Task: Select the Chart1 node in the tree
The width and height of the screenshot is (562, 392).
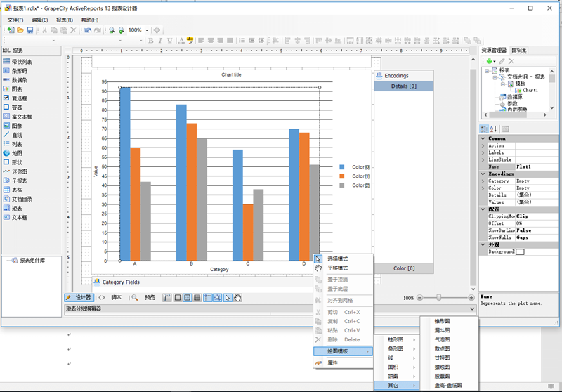Action: (x=530, y=90)
